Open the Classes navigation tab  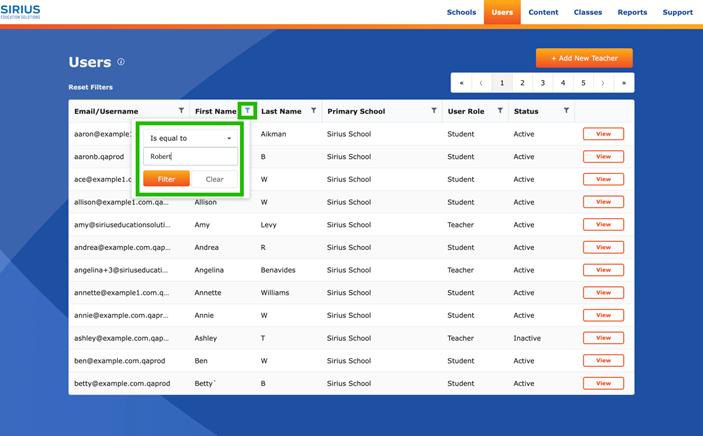[588, 12]
